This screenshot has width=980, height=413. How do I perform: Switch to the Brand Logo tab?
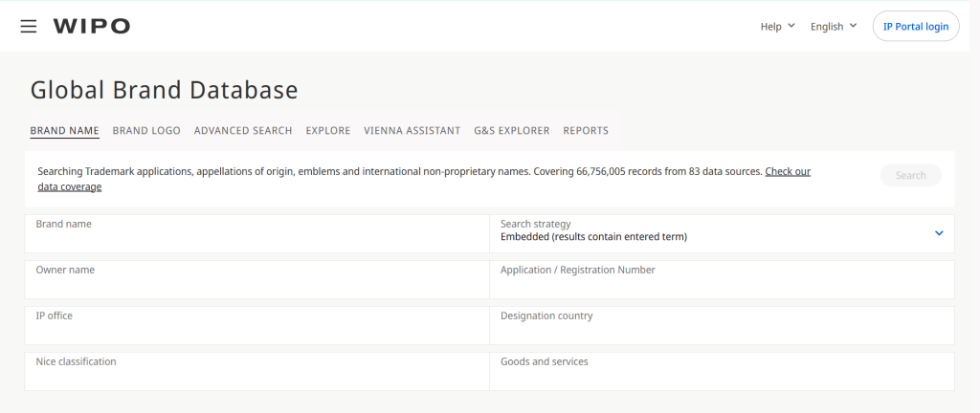click(x=146, y=131)
